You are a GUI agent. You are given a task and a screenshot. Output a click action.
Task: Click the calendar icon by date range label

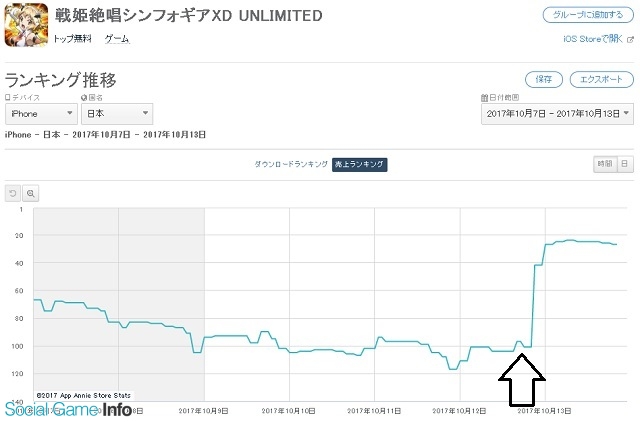(x=484, y=98)
